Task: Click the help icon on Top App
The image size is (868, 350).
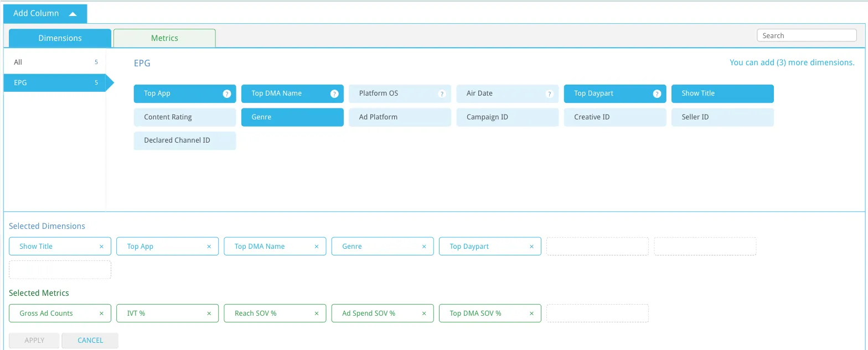Action: tap(227, 94)
